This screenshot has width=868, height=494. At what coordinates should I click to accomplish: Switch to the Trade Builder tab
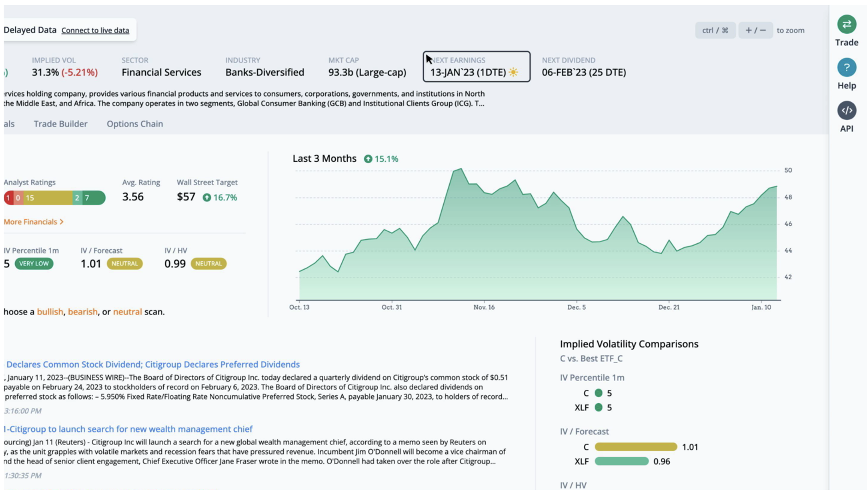pyautogui.click(x=60, y=124)
